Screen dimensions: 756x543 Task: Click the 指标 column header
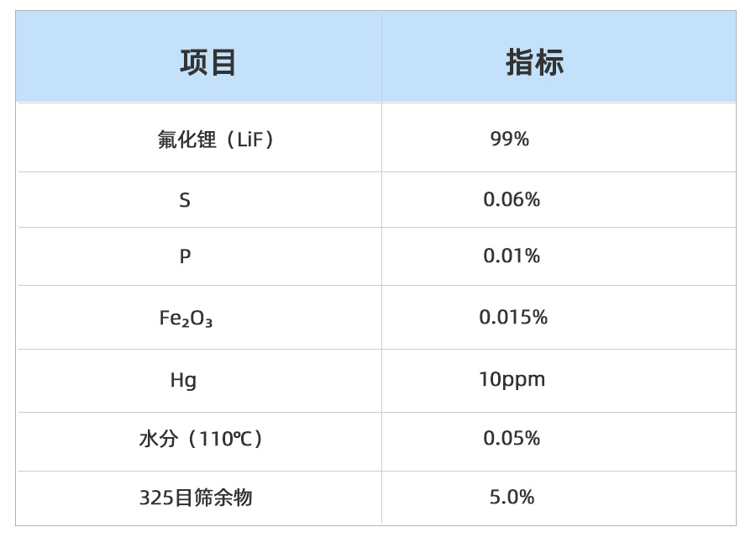pos(535,63)
